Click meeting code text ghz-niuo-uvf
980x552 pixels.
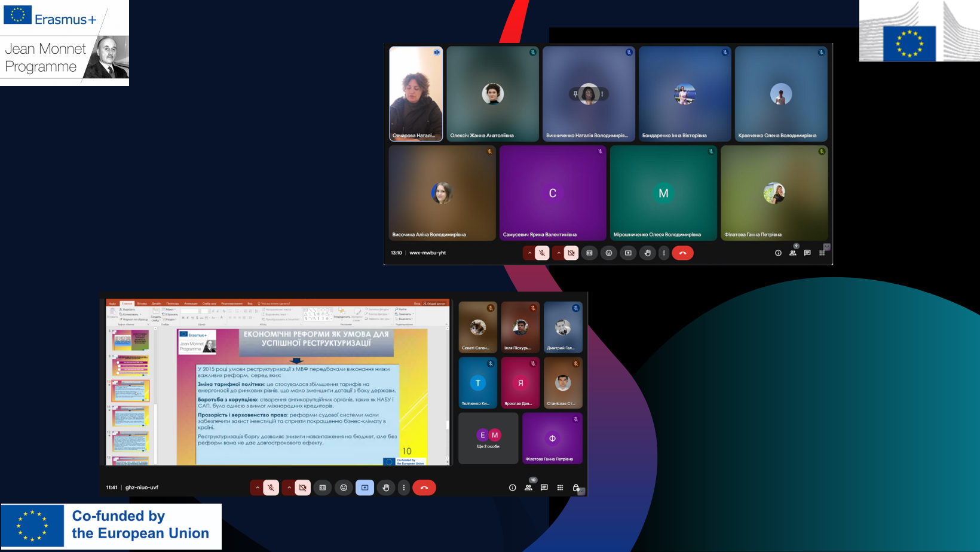point(142,487)
